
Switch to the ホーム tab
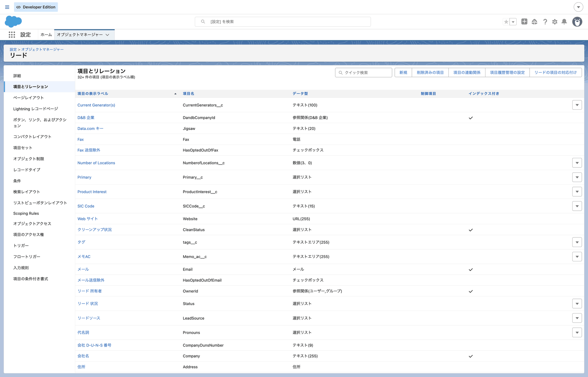(x=46, y=35)
